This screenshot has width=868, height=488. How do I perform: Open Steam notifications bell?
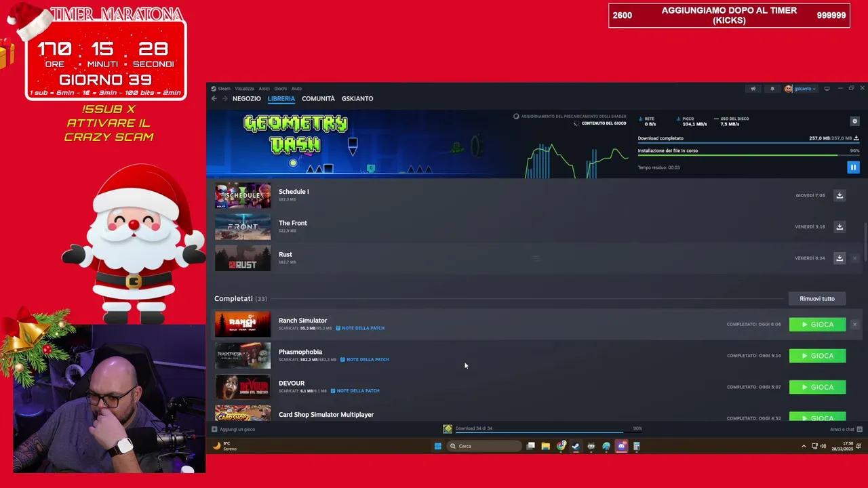coord(772,89)
